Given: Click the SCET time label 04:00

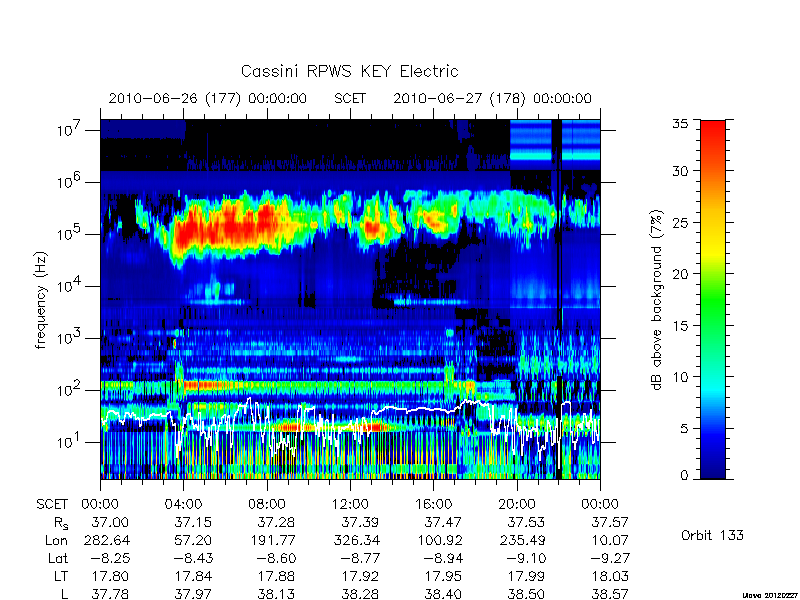Looking at the screenshot, I should (183, 505).
